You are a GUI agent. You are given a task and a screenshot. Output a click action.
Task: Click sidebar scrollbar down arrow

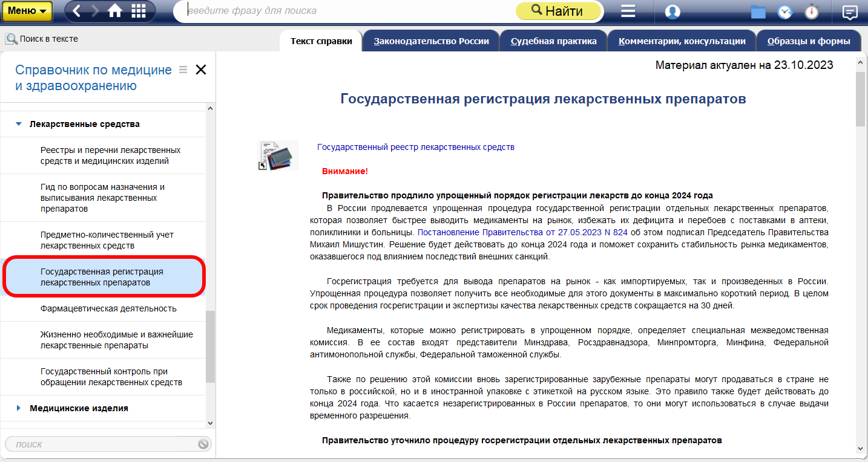coord(210,423)
